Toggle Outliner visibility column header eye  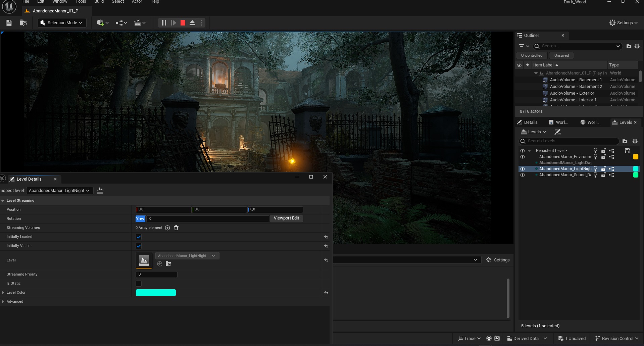(x=519, y=65)
